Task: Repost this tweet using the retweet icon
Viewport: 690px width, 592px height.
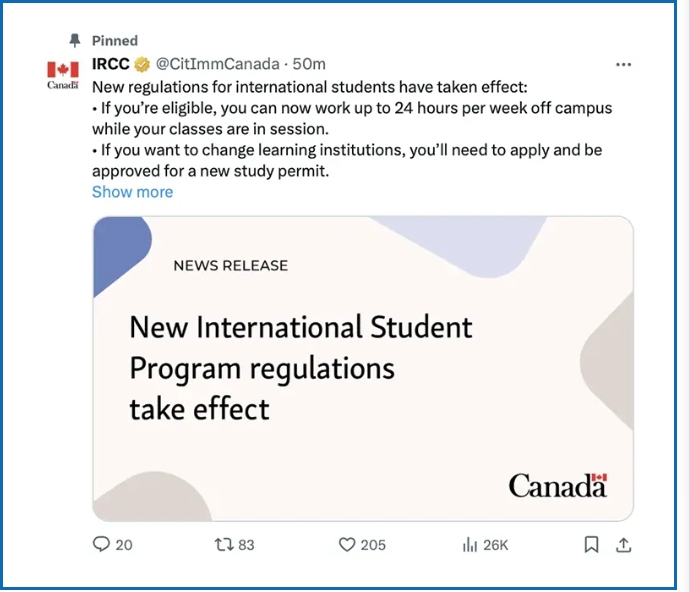Action: pyautogui.click(x=224, y=545)
